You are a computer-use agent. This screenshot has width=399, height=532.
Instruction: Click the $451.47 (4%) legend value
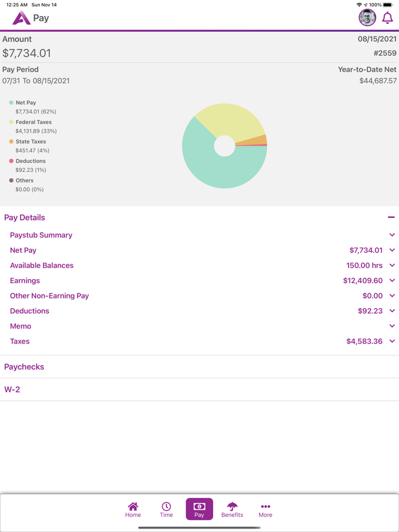(32, 150)
